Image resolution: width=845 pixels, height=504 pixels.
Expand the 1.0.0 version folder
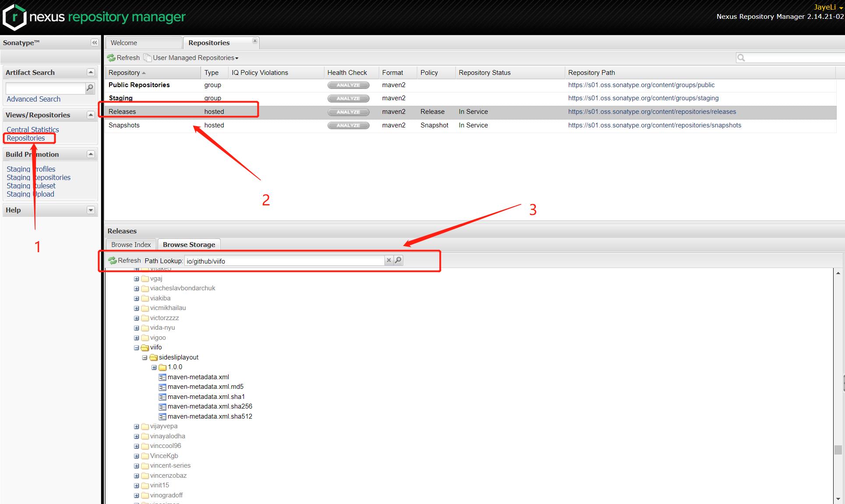pos(154,367)
